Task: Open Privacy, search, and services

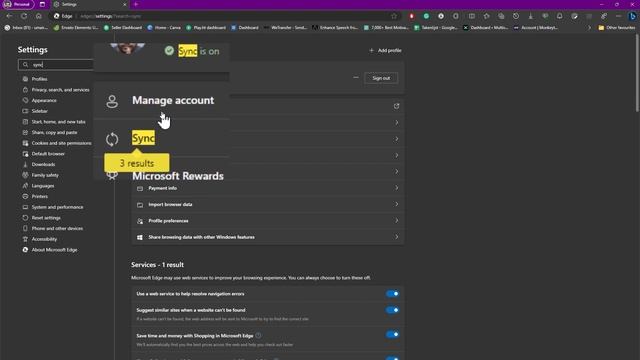Action: tap(60, 89)
